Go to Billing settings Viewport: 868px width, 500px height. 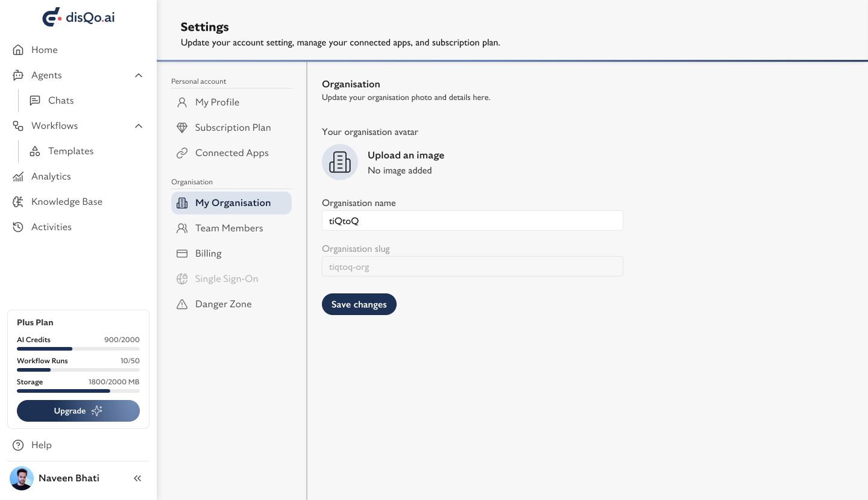pos(231,254)
